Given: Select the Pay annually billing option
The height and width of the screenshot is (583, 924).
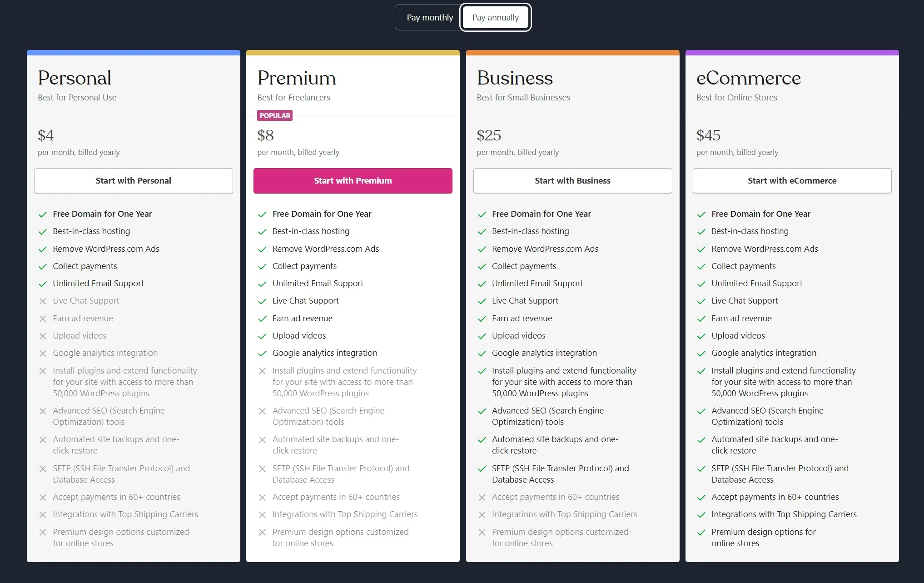Looking at the screenshot, I should (x=495, y=18).
